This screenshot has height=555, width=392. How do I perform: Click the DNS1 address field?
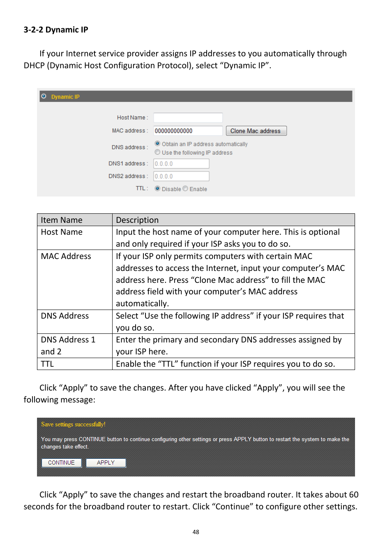pos(181,164)
